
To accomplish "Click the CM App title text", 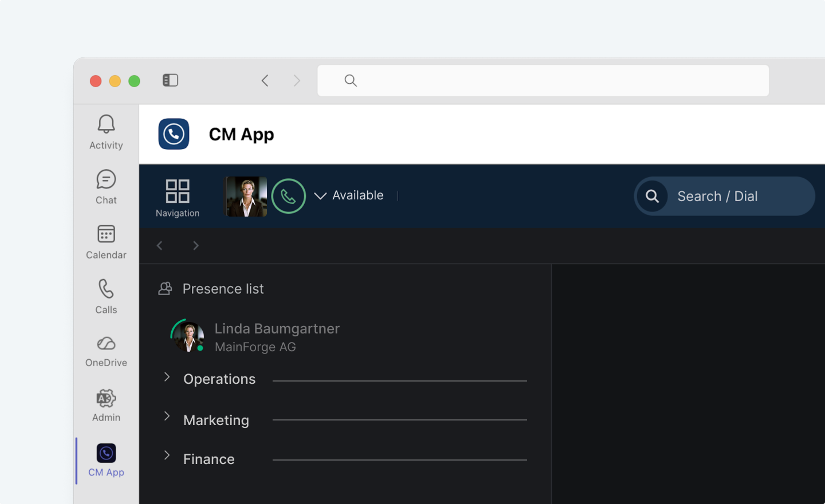I will pos(241,134).
